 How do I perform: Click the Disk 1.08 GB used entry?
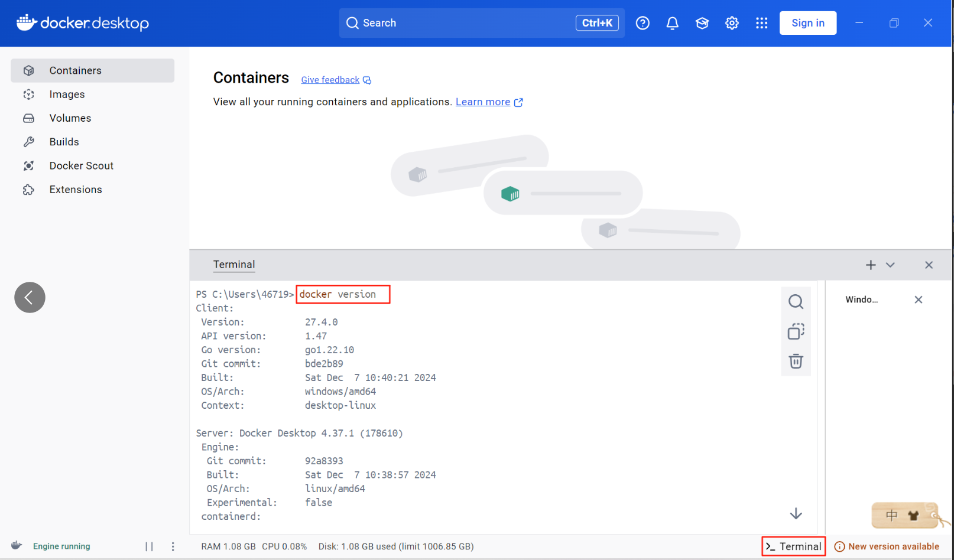coord(396,546)
